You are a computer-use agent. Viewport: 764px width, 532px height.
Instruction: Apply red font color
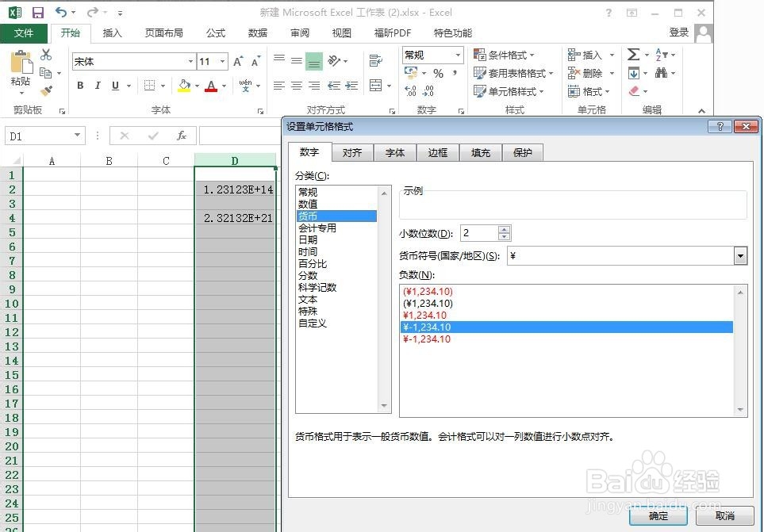tap(212, 86)
